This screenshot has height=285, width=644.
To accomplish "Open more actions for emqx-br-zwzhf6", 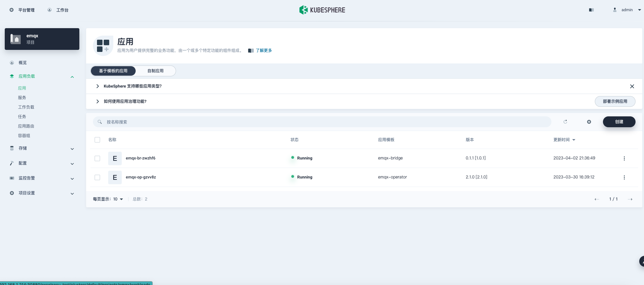I will (x=624, y=158).
